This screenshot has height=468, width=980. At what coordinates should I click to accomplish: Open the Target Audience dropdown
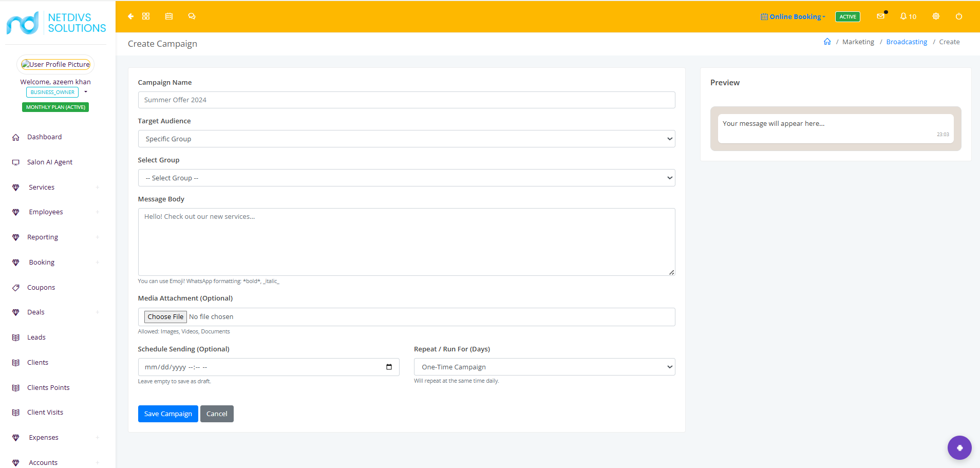pos(406,139)
